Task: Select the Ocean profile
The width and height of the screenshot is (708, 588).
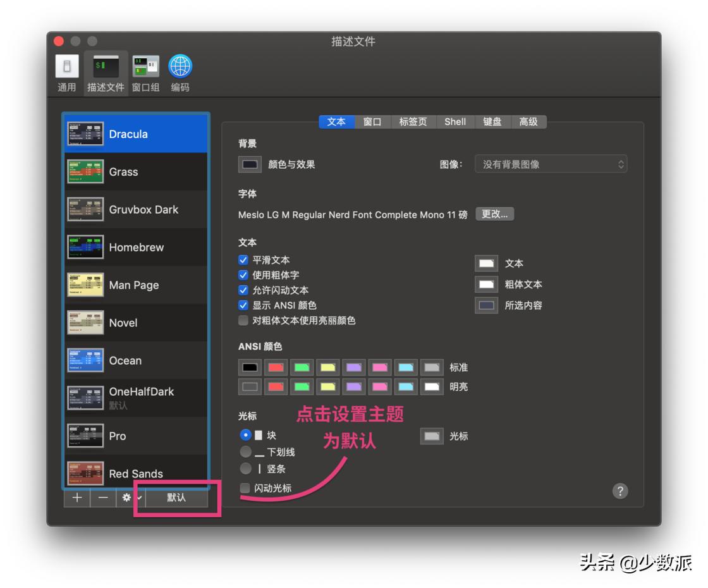Action: tap(136, 360)
